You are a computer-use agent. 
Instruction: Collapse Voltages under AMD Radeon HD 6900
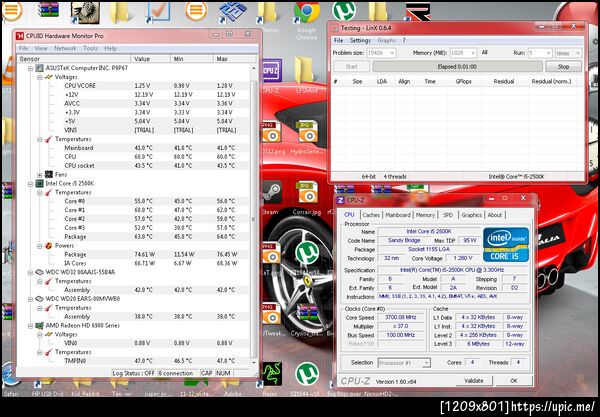40,335
